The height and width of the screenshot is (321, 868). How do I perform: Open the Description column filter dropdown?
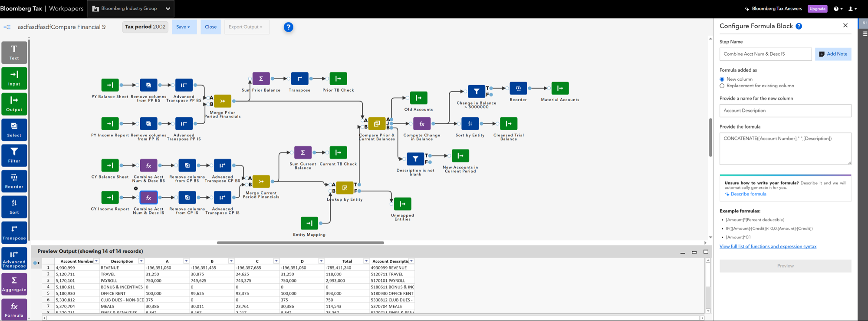tap(141, 261)
